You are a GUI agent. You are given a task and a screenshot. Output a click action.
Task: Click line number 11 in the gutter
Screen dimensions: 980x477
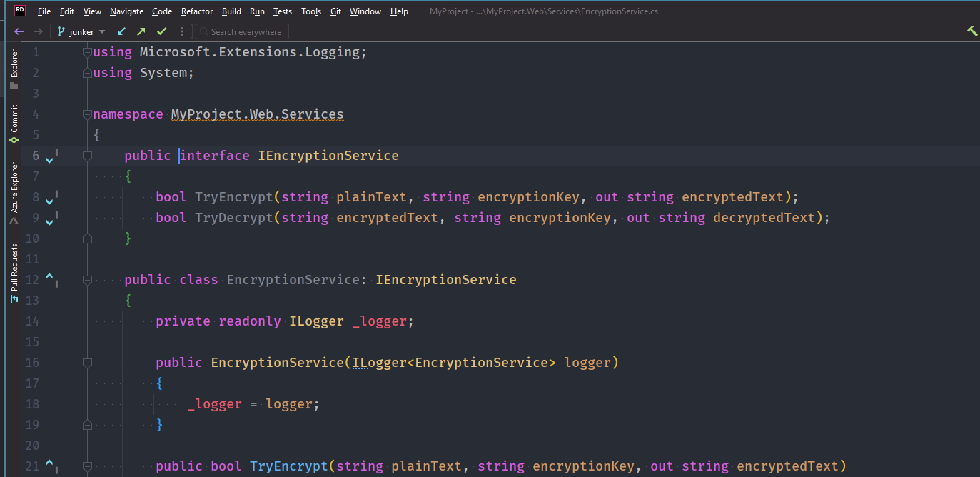pos(31,259)
